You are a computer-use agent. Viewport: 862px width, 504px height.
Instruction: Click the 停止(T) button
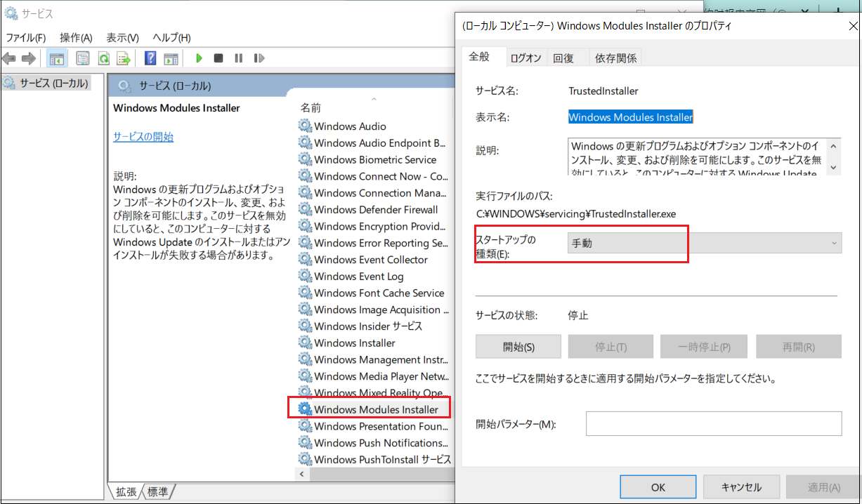[x=610, y=347]
